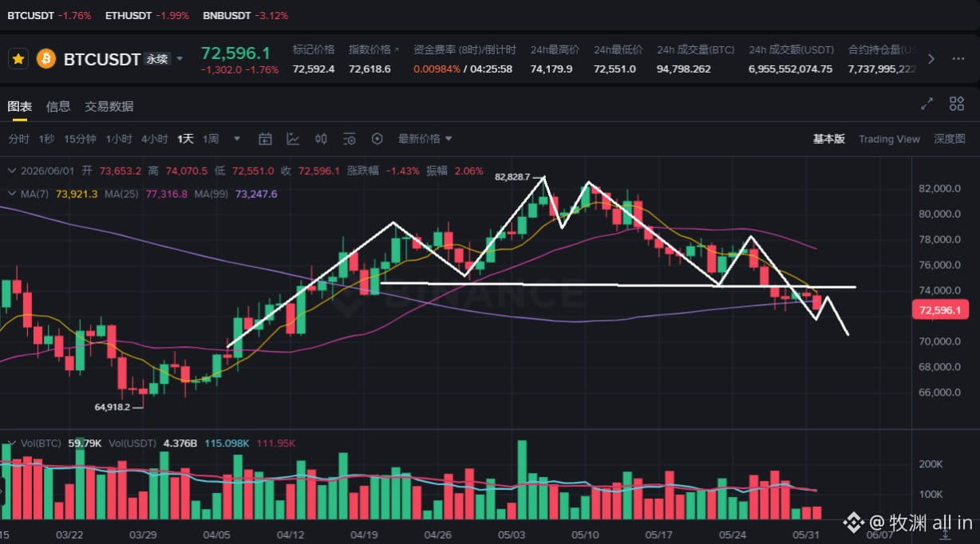The image size is (980, 544).
Task: Click the 标记价格 value 72,592.4
Action: 314,69
